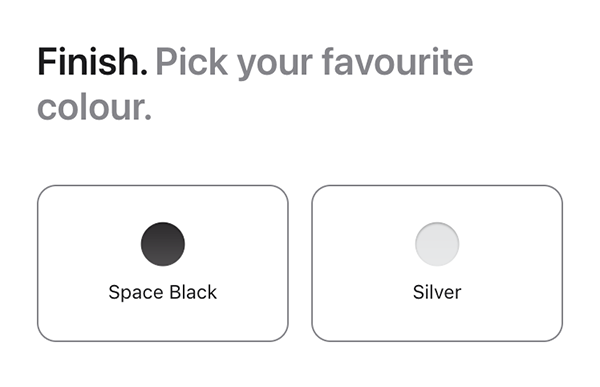The width and height of the screenshot is (600, 387).
Task: Select the Space Black finish option
Action: tap(163, 263)
